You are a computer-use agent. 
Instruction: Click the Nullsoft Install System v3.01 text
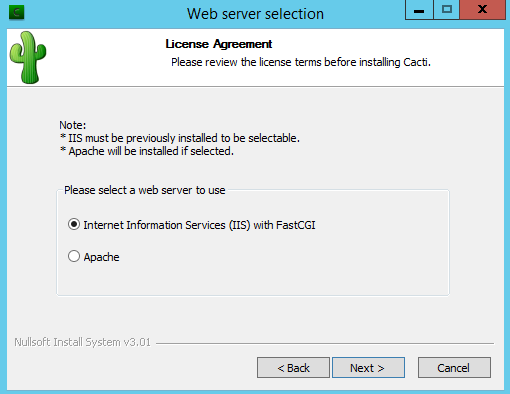click(82, 342)
